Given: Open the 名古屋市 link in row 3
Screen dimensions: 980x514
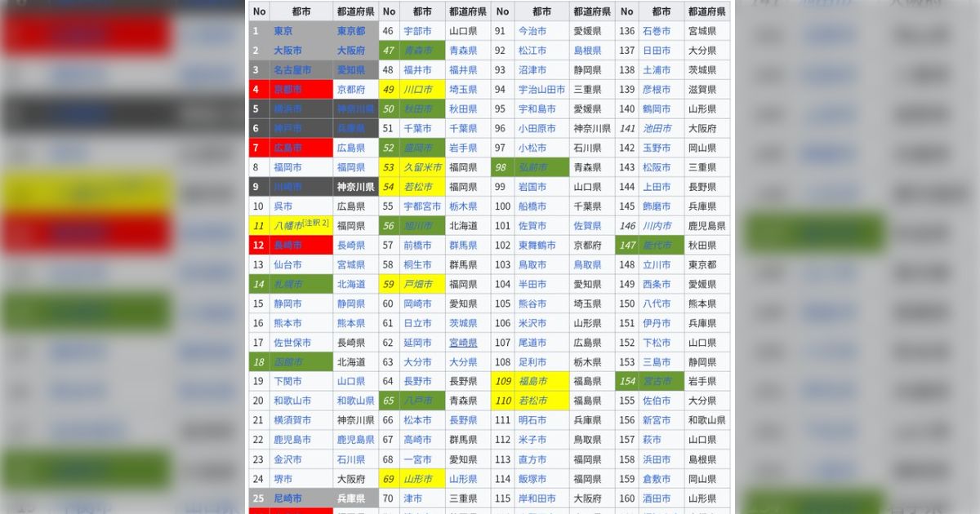Looking at the screenshot, I should (292, 70).
